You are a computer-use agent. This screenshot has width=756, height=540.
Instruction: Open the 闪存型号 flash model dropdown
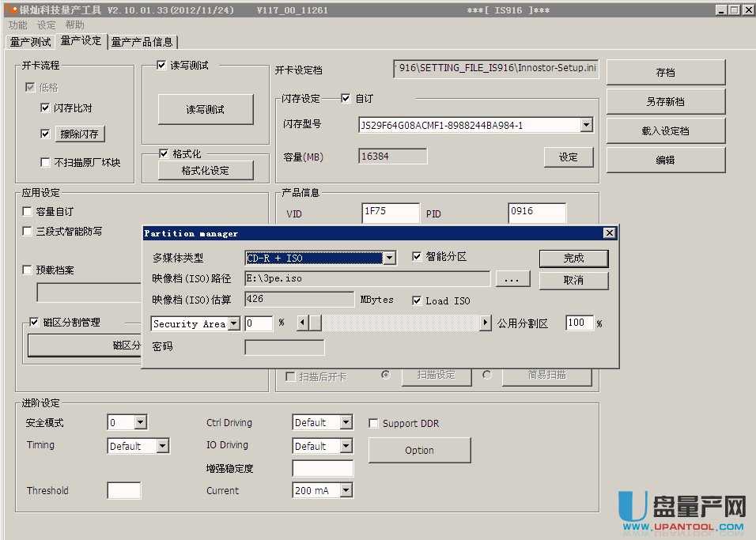pyautogui.click(x=586, y=125)
